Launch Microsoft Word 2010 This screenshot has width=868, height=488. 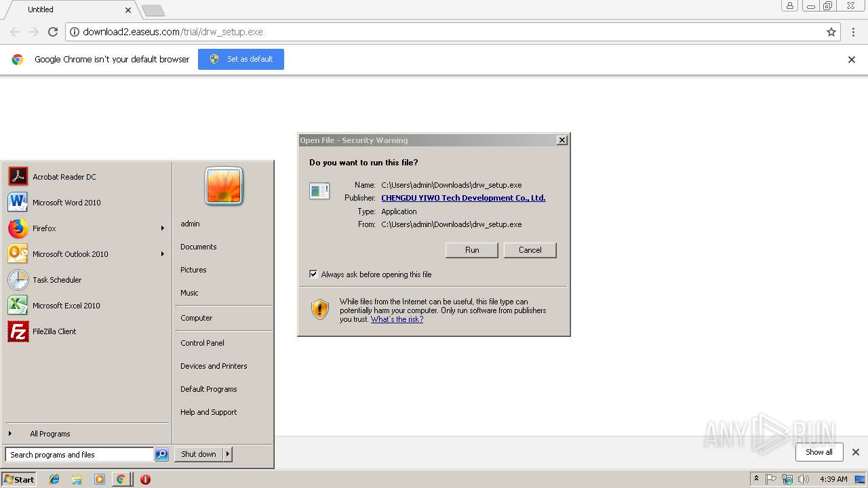point(86,203)
